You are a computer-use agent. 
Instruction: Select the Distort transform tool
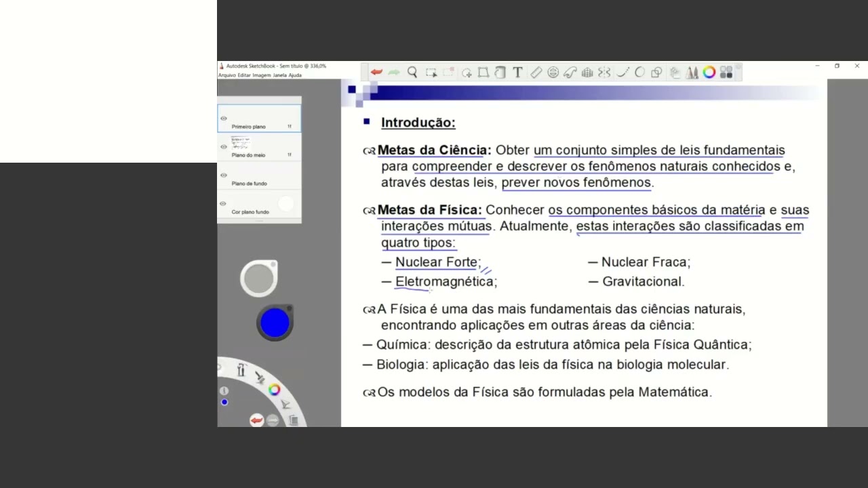(484, 73)
